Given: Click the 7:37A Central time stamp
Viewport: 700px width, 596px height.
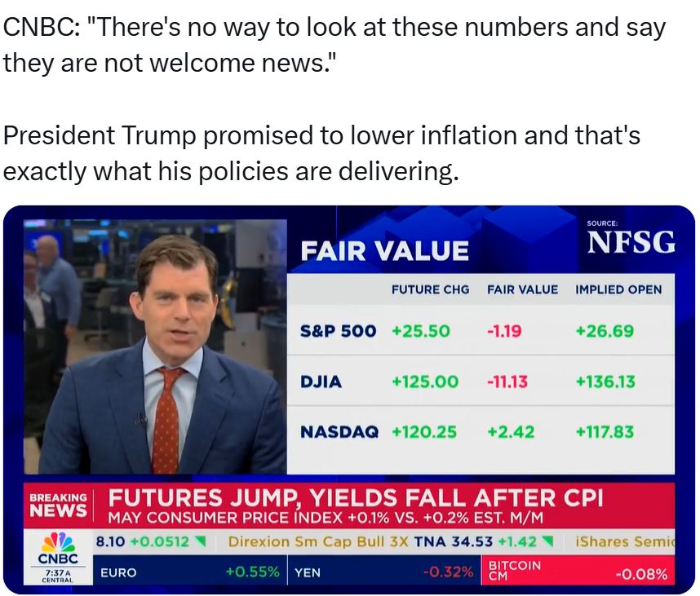Looking at the screenshot, I should 58,576.
